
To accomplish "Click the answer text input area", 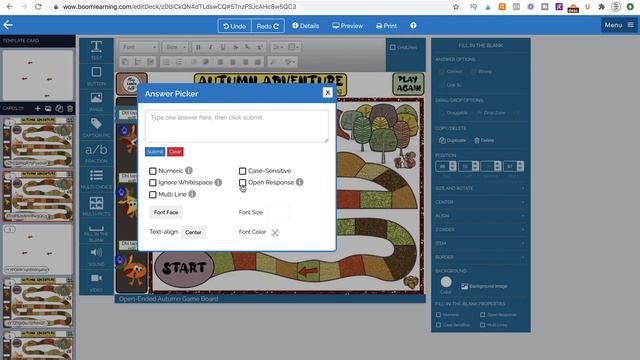I will (x=237, y=126).
